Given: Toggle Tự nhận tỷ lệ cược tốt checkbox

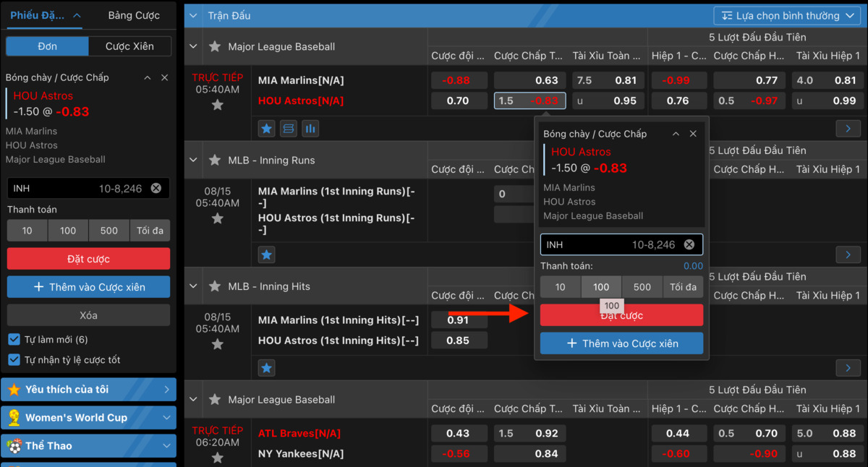Looking at the screenshot, I should 14,360.
